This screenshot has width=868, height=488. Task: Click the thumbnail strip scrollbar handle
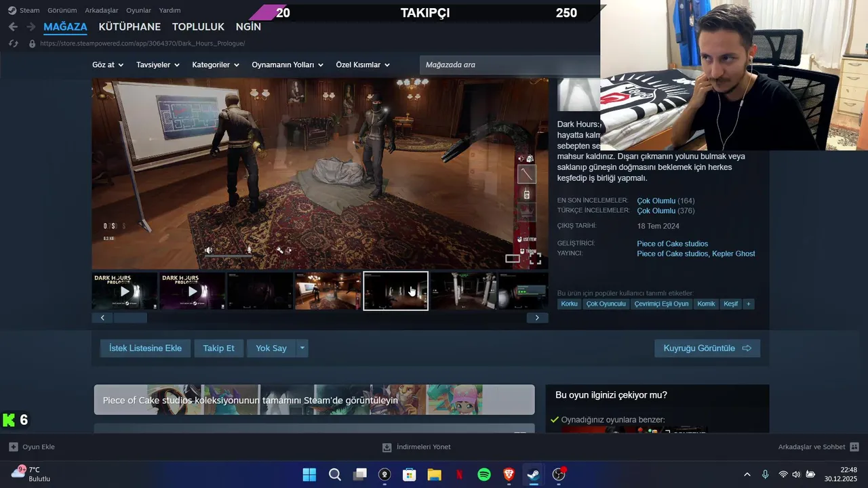[x=130, y=317]
